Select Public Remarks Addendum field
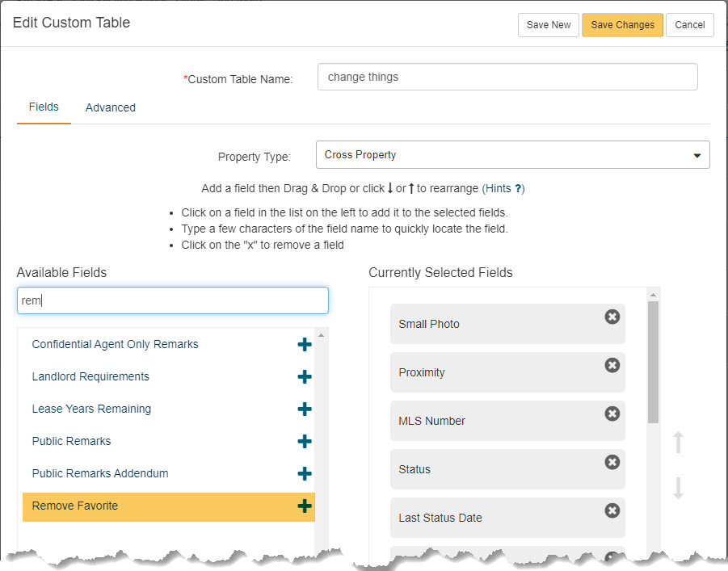The width and height of the screenshot is (728, 571). tap(100, 473)
